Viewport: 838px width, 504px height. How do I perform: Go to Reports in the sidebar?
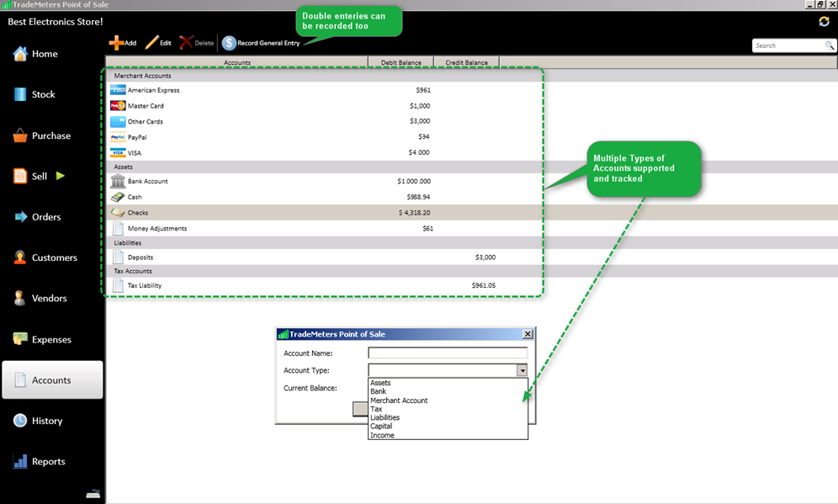pyautogui.click(x=48, y=461)
